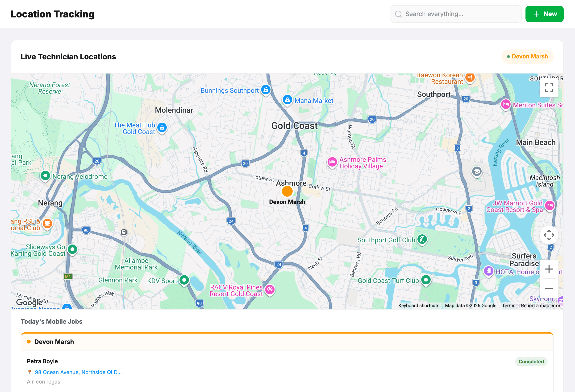Select Mana Market shopping pin
The width and height of the screenshot is (575, 392).
(287, 100)
